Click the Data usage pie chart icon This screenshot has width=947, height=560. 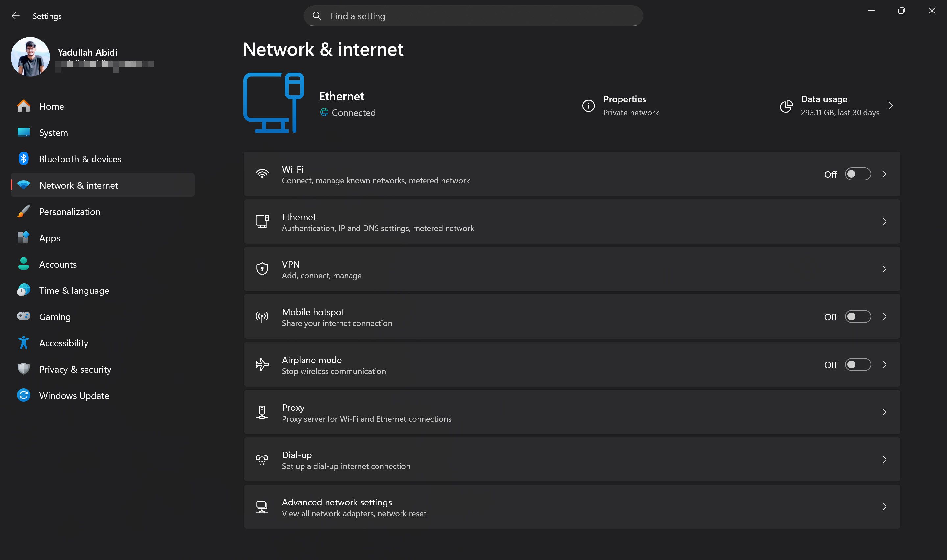click(786, 106)
